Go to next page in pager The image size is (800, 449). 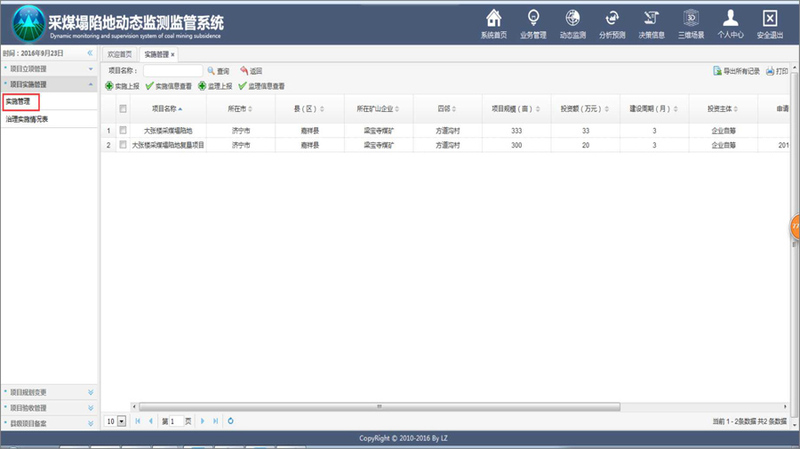click(203, 421)
